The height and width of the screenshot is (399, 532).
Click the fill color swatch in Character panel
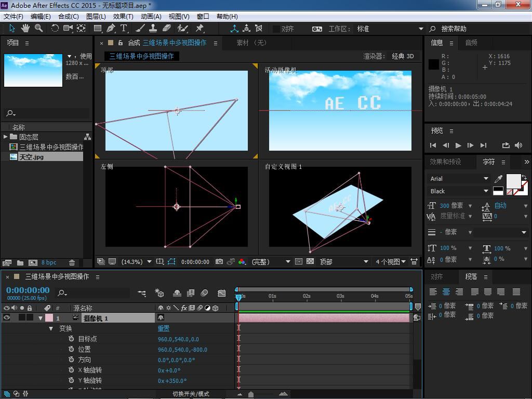tap(513, 181)
